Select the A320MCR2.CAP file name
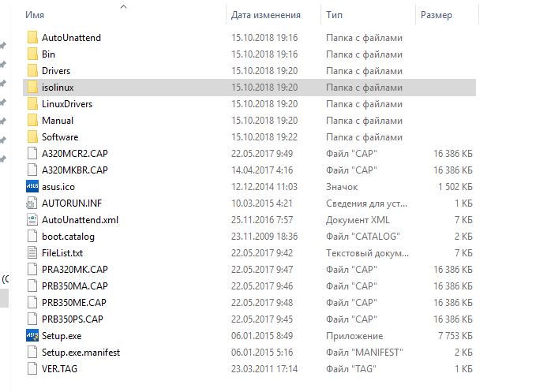The image size is (547, 392). 74,154
